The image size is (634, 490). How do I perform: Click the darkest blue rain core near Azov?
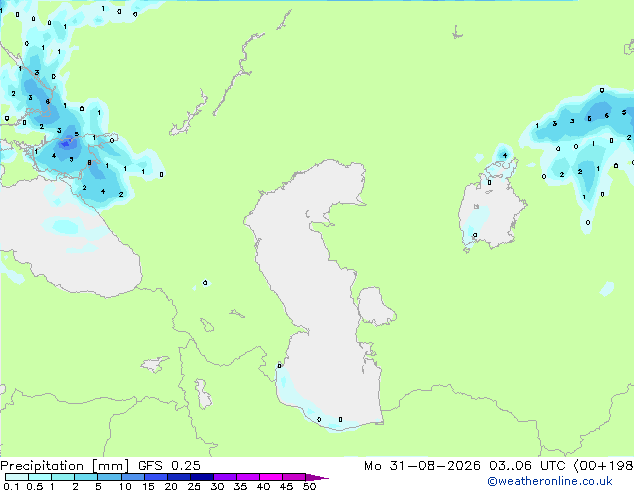coord(66,143)
